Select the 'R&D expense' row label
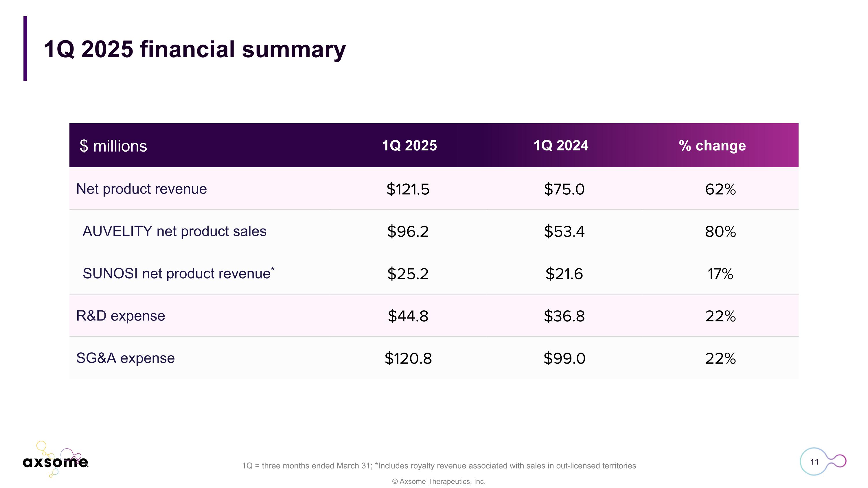This screenshot has height=488, width=868. tap(121, 316)
